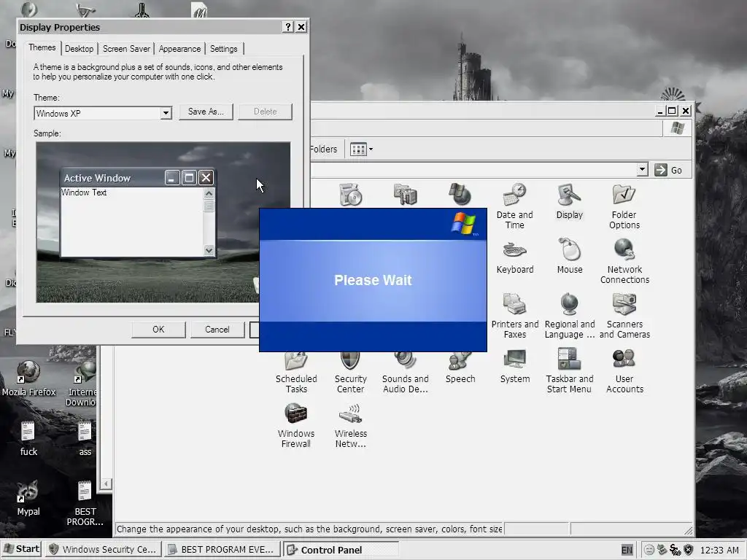Click the left arrow on Control Panel horizontal scrollbar
This screenshot has height=560, width=747.
click(x=106, y=484)
